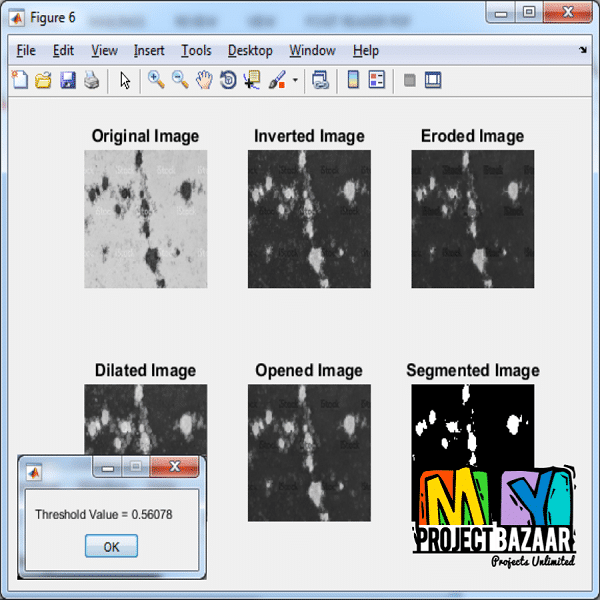Print the figure with printer icon

pos(91,80)
